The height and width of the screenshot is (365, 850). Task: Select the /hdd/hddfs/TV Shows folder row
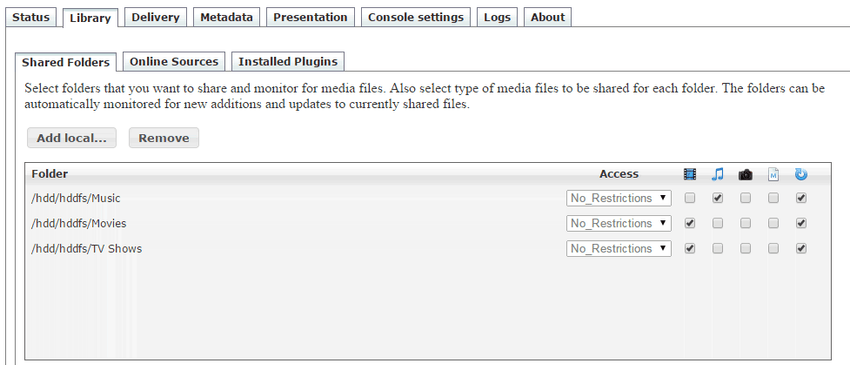coord(427,248)
